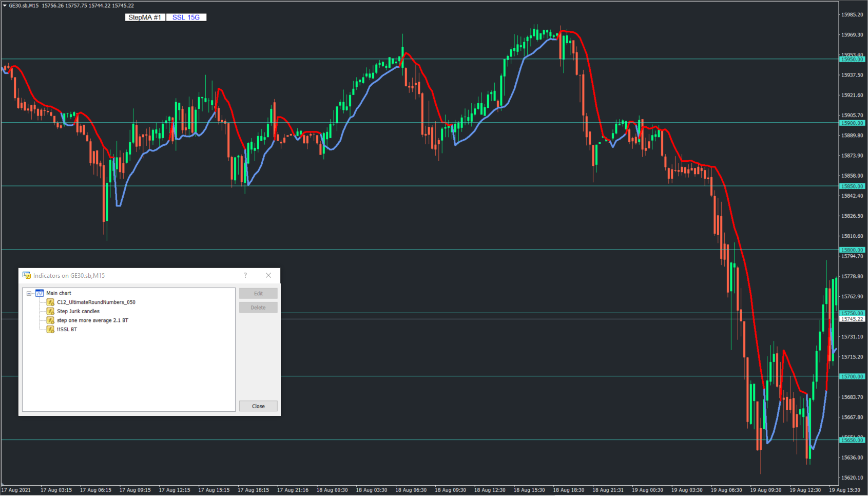Click the Edit button in Indicators dialog

pyautogui.click(x=258, y=294)
